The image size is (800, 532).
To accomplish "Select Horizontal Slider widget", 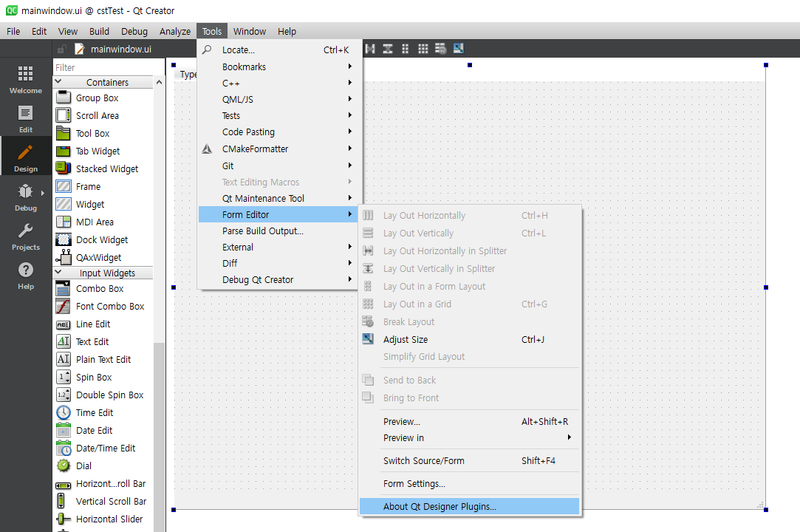I will click(103, 519).
